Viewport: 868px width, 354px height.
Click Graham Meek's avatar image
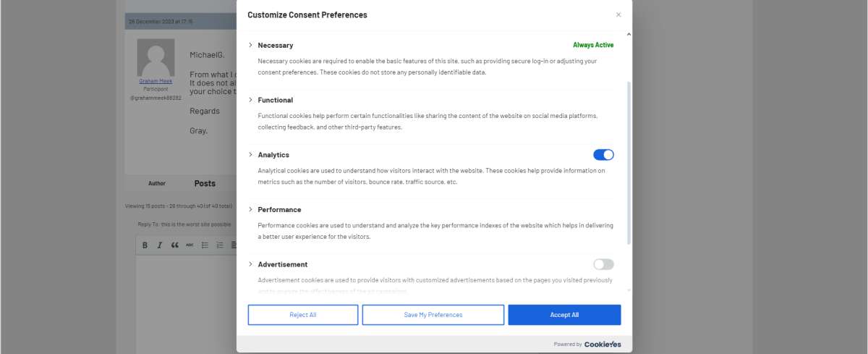(156, 57)
